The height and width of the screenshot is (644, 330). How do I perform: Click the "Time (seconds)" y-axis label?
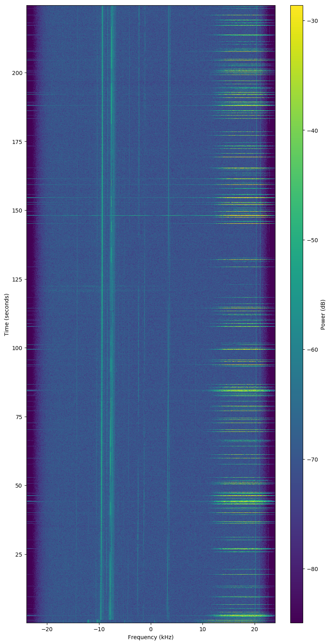pyautogui.click(x=7, y=314)
